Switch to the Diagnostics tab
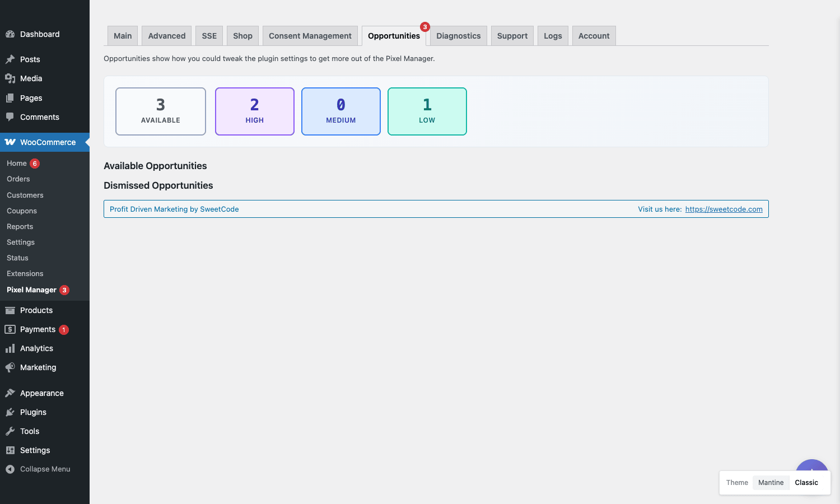Image resolution: width=840 pixels, height=504 pixels. [459, 36]
